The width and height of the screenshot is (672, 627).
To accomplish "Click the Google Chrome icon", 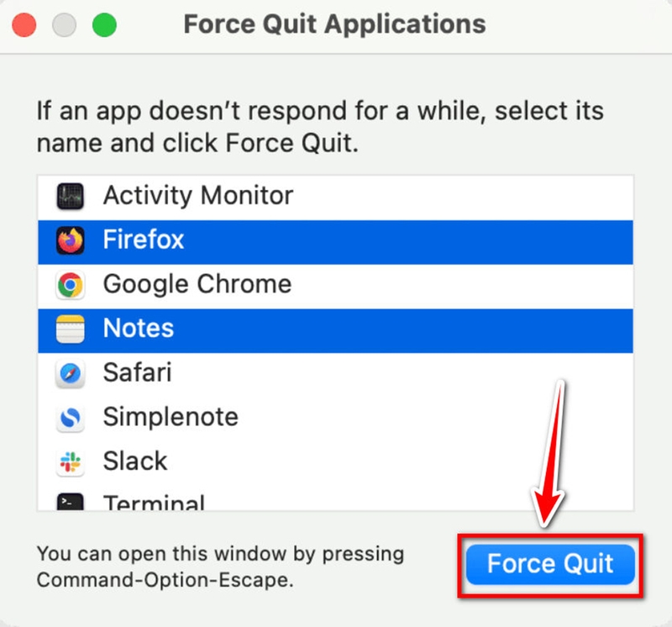I will (70, 286).
